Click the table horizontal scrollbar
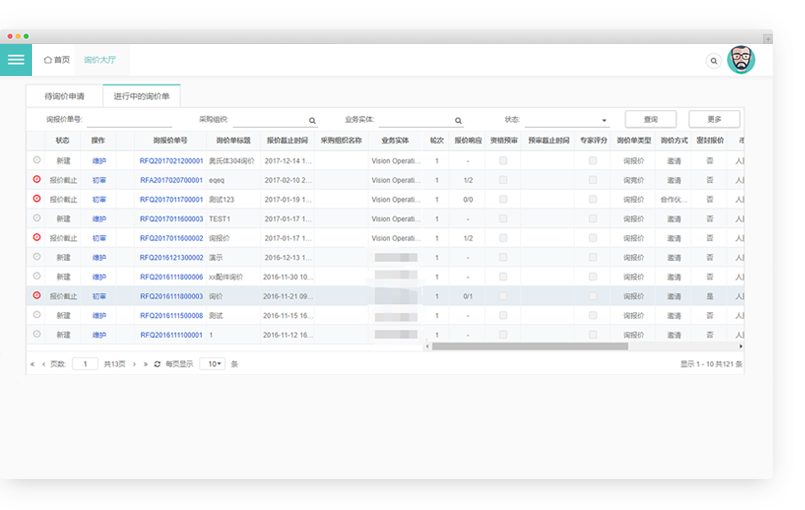This screenshot has height=510, width=805. [x=530, y=346]
